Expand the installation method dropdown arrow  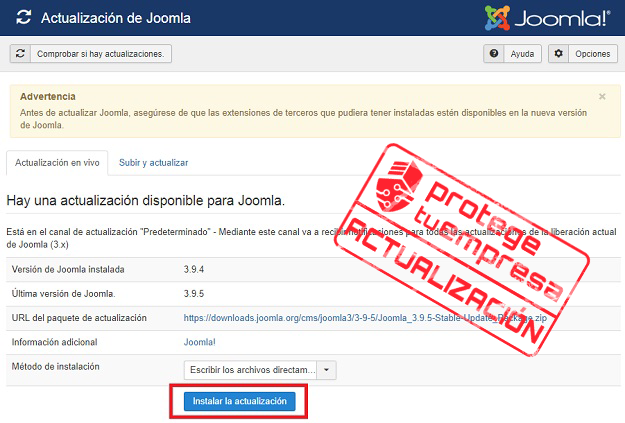326,369
